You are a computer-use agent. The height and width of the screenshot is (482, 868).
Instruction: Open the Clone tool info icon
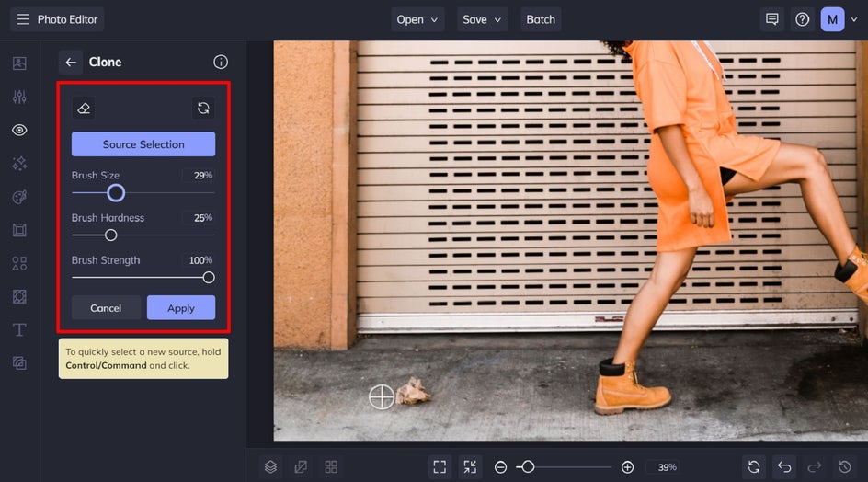221,62
